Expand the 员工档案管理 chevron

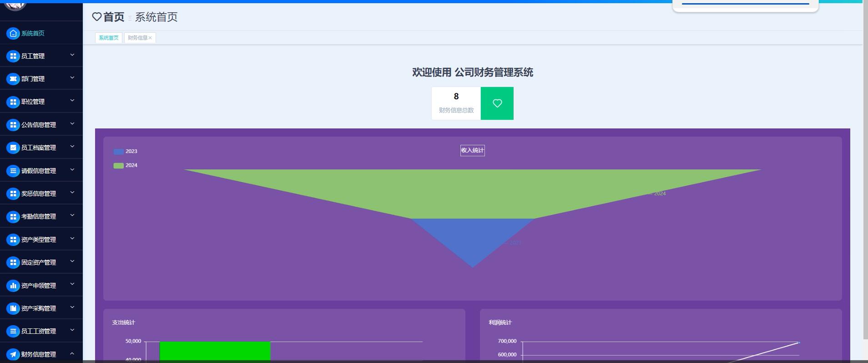[72, 147]
